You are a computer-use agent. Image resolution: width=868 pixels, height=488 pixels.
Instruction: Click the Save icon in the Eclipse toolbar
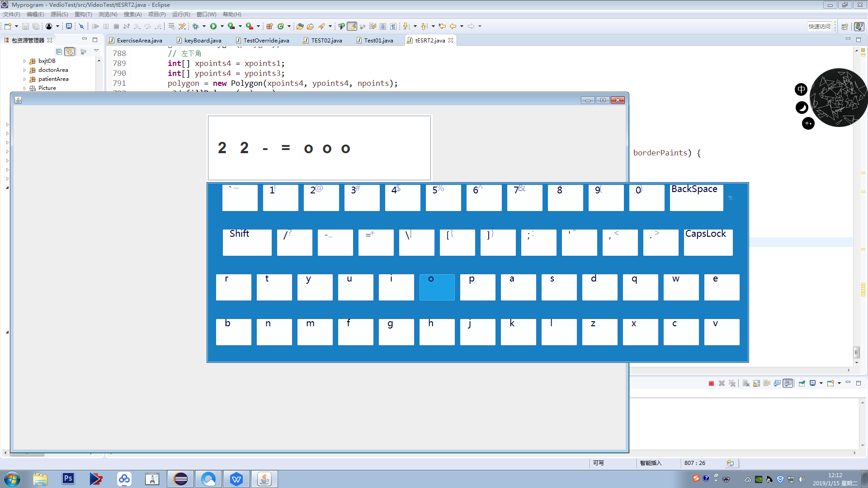[x=25, y=26]
